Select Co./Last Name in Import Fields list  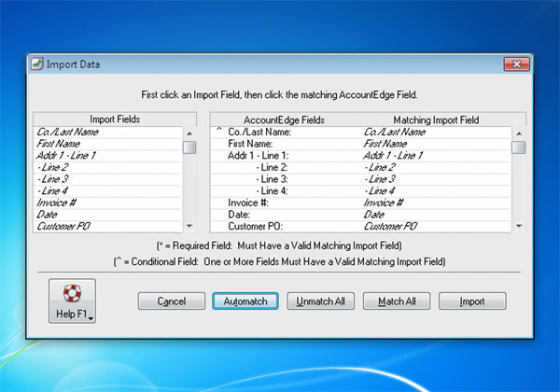point(107,133)
